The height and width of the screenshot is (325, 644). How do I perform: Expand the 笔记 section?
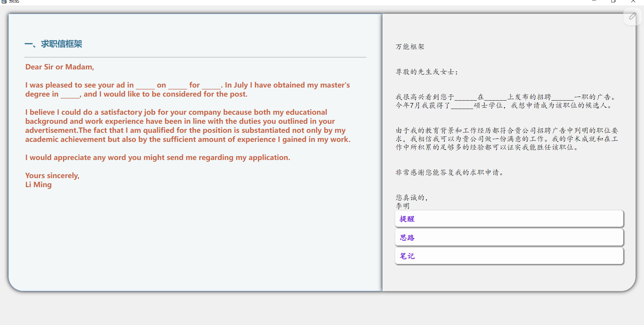click(x=509, y=256)
